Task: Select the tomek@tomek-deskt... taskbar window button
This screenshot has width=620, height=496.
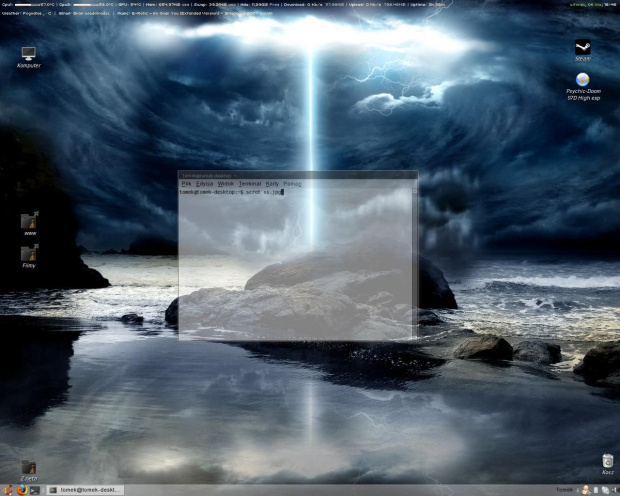Action: click(x=85, y=490)
